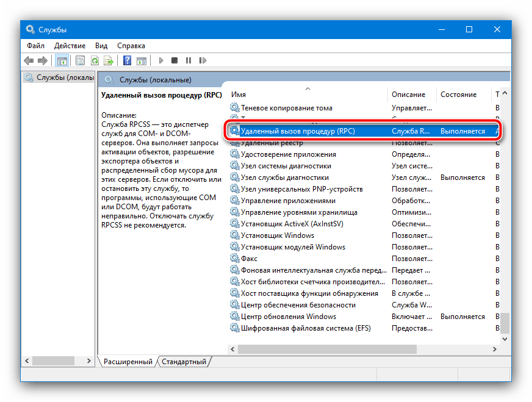Viewport: 532px width, 402px height.
Task: Click services list horizontal scrollbar thumb
Action: tap(327, 349)
